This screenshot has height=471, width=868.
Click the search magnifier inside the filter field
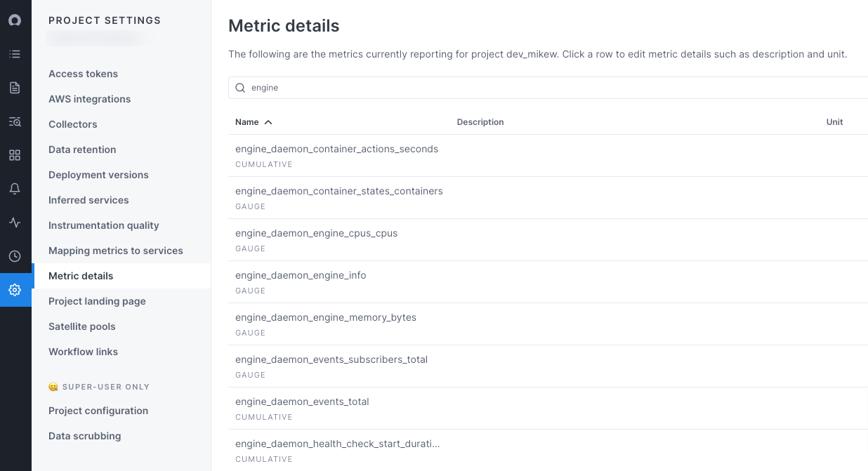pyautogui.click(x=239, y=87)
